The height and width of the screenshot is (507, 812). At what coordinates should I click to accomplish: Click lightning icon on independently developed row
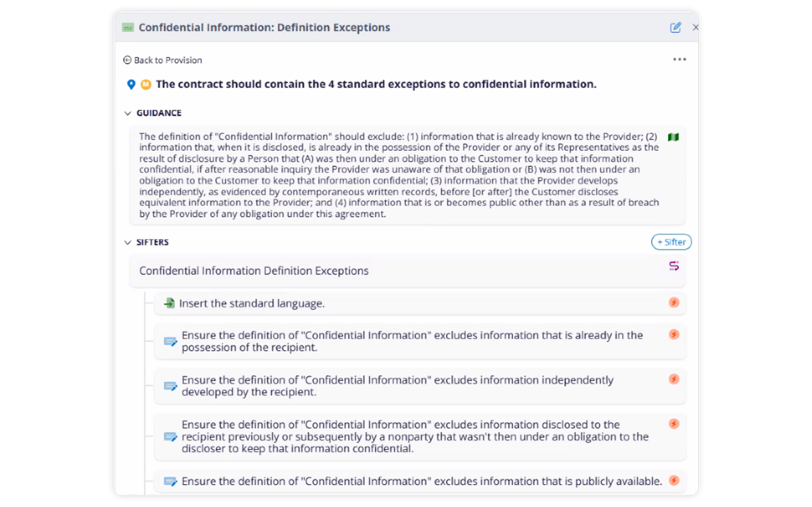pos(674,379)
